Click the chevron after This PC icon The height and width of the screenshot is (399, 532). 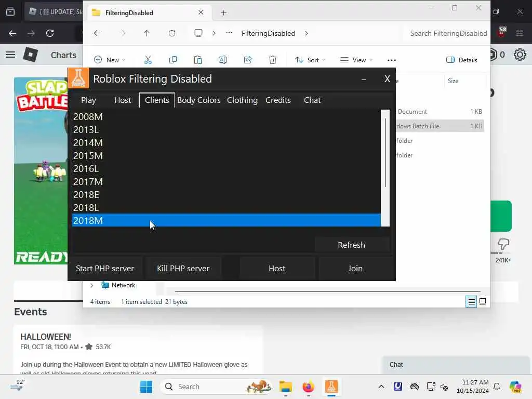214,33
